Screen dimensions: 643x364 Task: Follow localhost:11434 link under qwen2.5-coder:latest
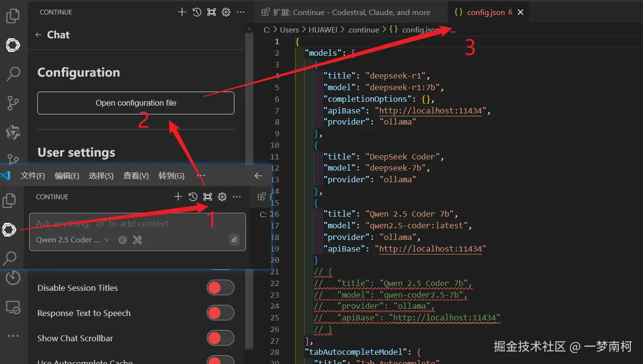(x=430, y=249)
